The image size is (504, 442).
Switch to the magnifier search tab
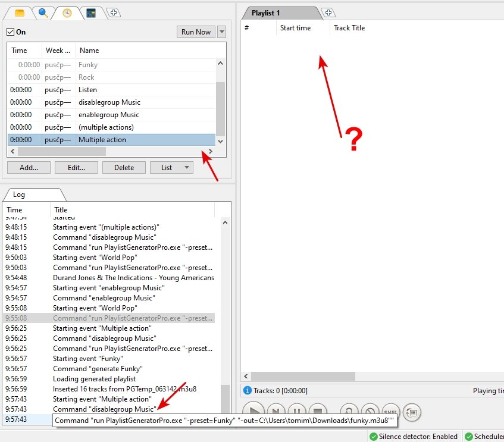click(43, 12)
